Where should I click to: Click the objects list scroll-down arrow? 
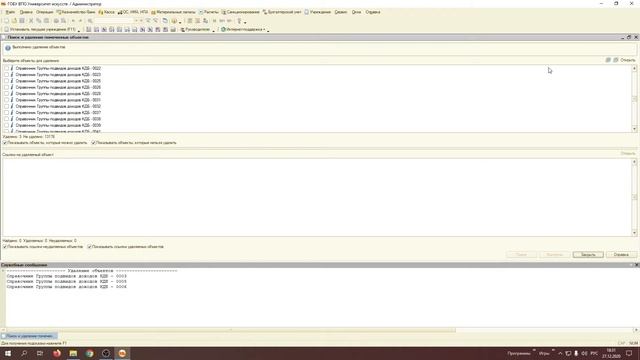(634, 129)
